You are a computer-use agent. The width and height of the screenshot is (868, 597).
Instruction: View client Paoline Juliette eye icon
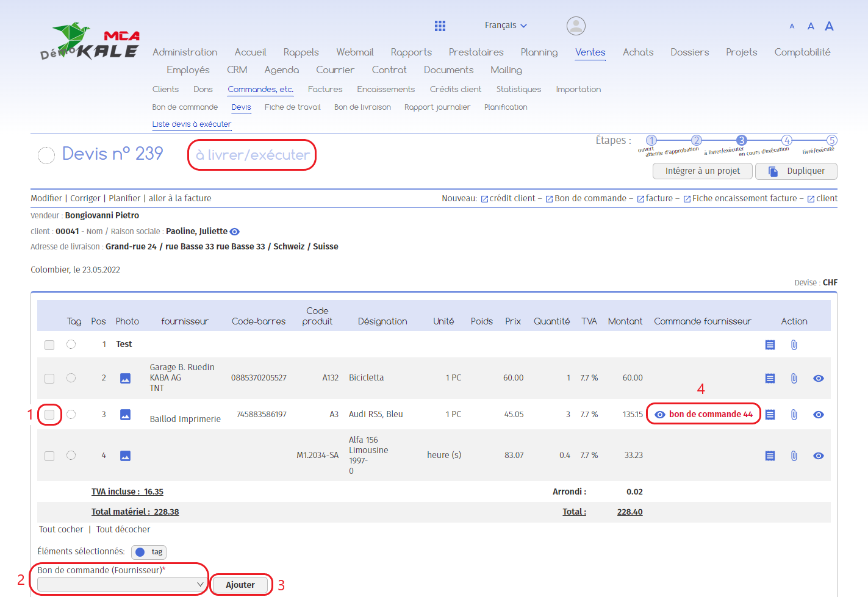(234, 232)
